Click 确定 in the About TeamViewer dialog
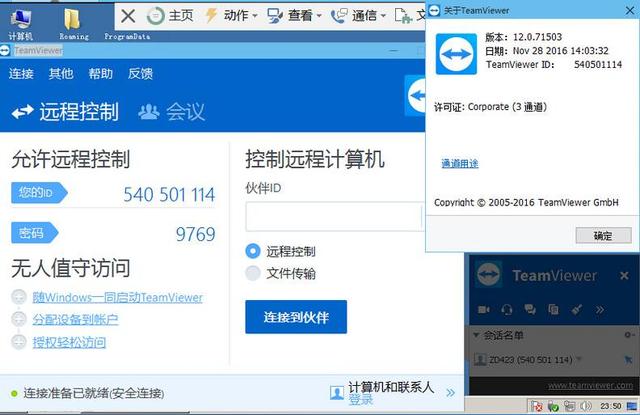The height and width of the screenshot is (415, 640). (x=603, y=235)
